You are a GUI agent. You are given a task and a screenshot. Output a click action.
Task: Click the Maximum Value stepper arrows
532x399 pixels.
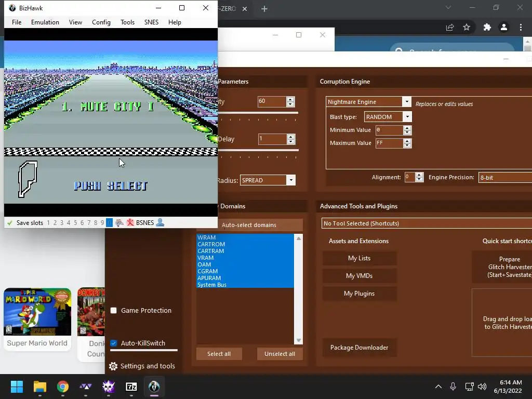point(407,143)
